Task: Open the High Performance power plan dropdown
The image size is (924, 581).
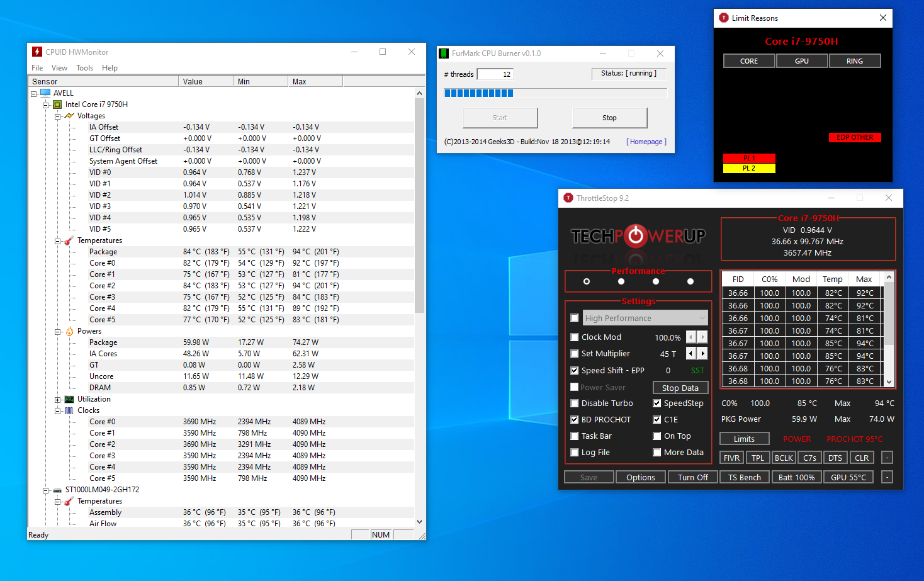Action: tap(645, 318)
